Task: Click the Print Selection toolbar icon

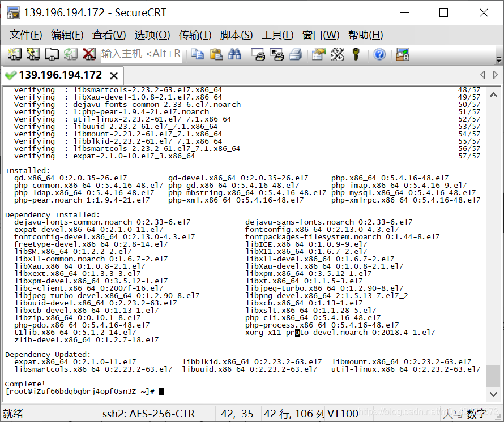Action: pos(277,54)
